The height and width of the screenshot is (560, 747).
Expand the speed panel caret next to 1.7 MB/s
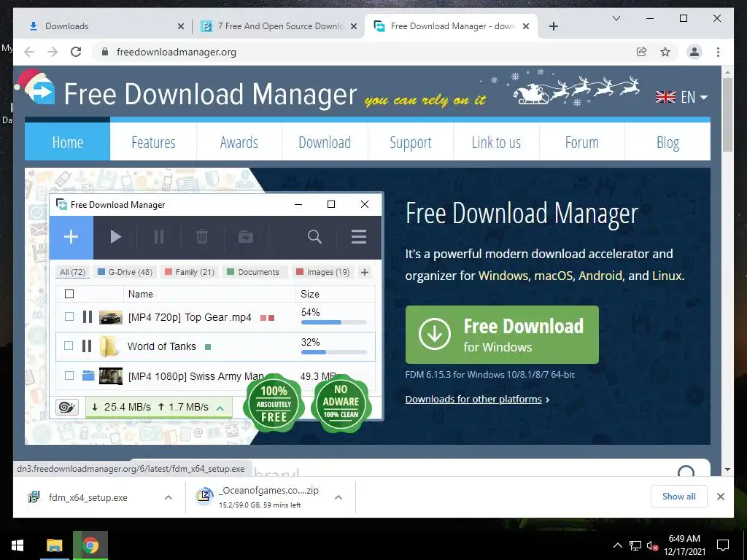pyautogui.click(x=220, y=408)
